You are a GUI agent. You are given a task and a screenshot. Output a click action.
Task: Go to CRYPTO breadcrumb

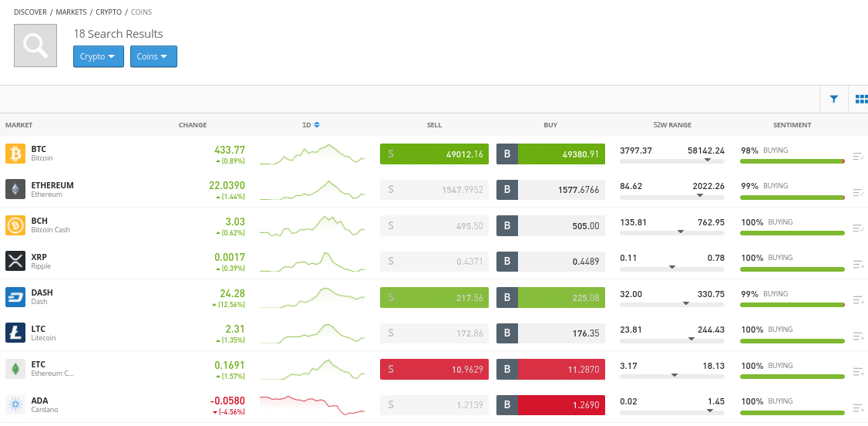[109, 12]
